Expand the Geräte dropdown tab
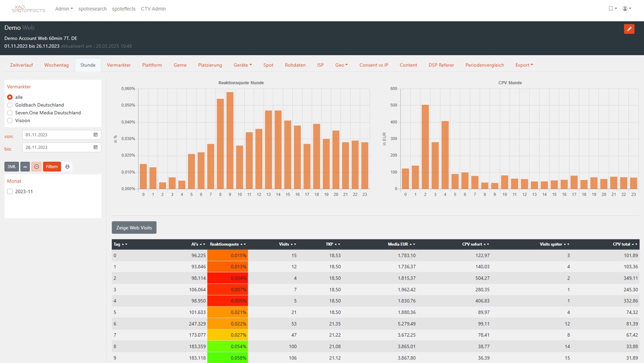 pyautogui.click(x=242, y=65)
